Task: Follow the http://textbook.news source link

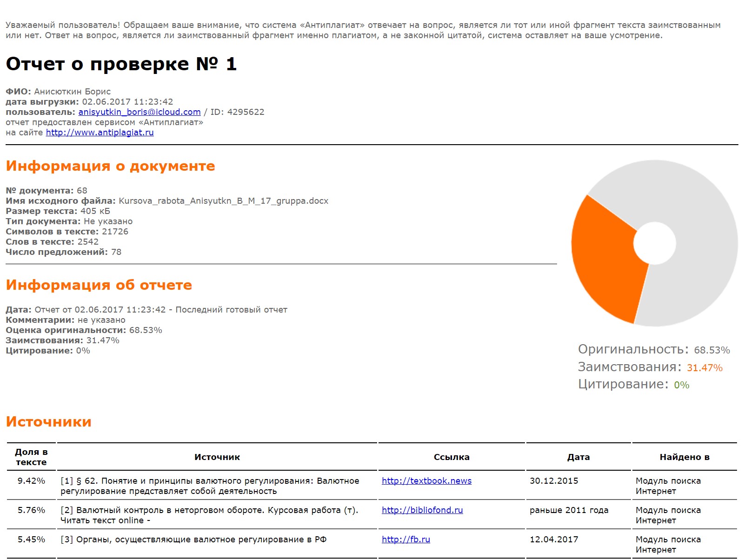Action: tap(426, 481)
